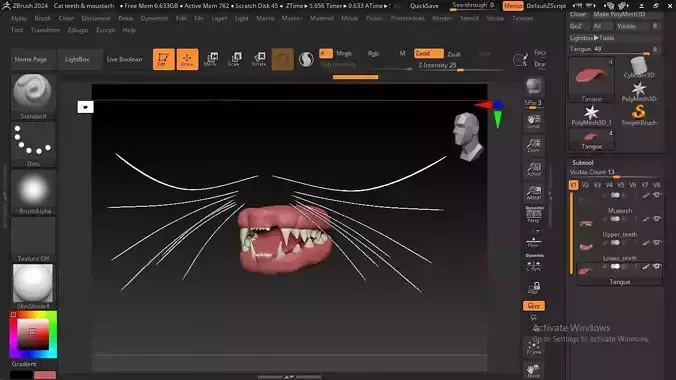Toggle the Zsub mode

(454, 54)
